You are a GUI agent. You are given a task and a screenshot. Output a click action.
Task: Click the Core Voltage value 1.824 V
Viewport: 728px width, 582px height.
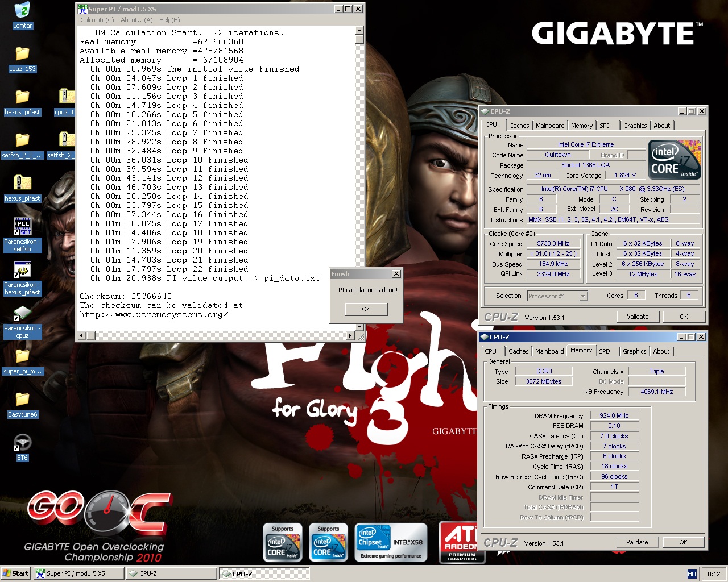click(x=625, y=175)
